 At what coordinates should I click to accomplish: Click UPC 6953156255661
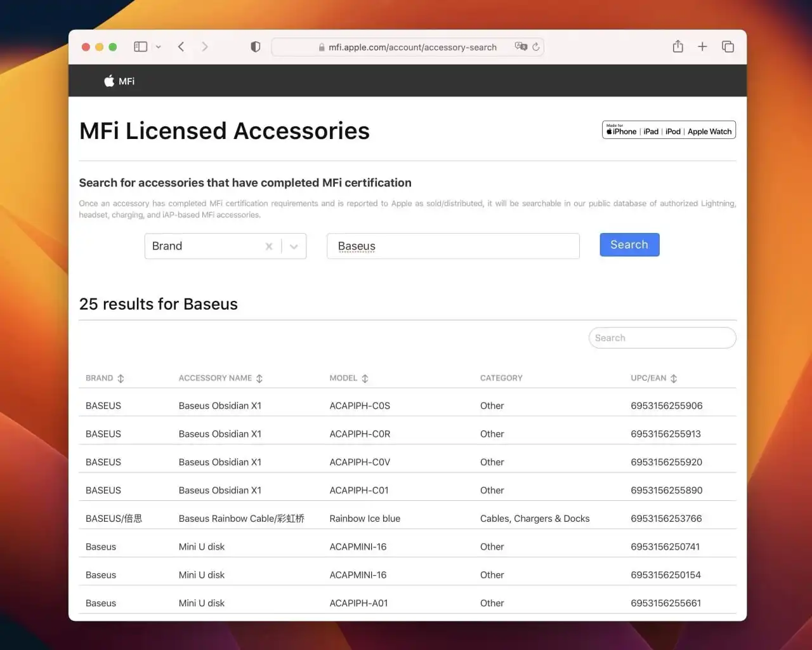point(666,603)
